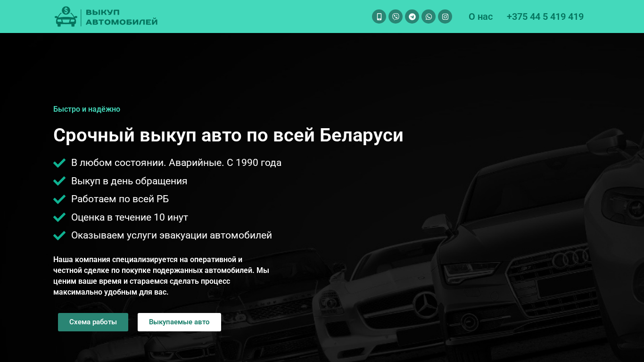Visit the Instagram profile icon

click(445, 16)
